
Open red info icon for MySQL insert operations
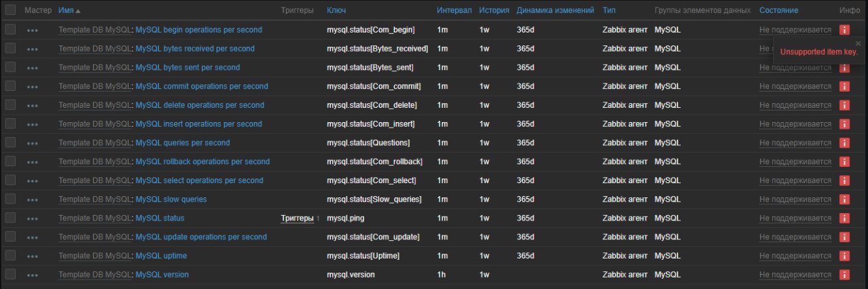pyautogui.click(x=844, y=124)
